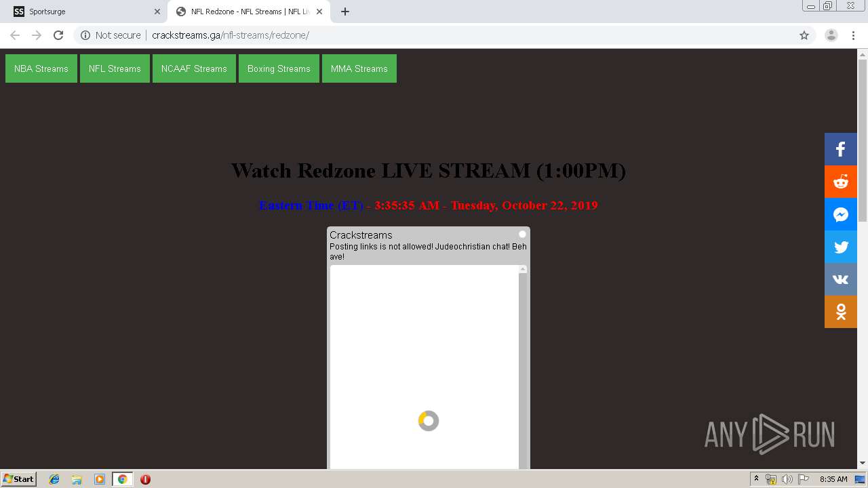Open Chrome three-dot menu

(853, 35)
